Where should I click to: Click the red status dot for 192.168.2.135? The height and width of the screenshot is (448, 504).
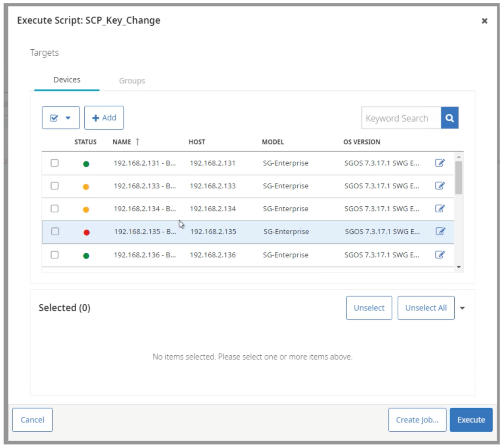click(x=87, y=233)
